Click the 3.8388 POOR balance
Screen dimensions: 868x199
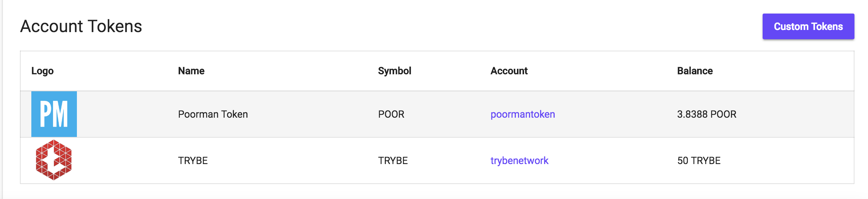pos(707,114)
